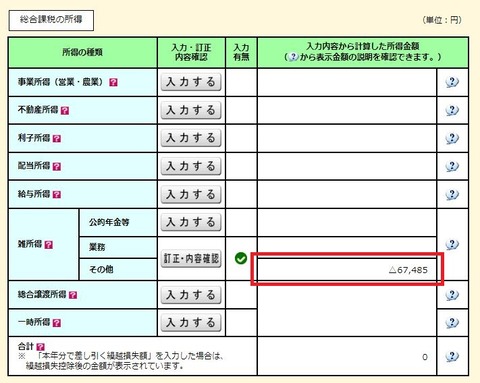Show pink help for 利子所得
Screen dimensions: 480x383
[57, 138]
